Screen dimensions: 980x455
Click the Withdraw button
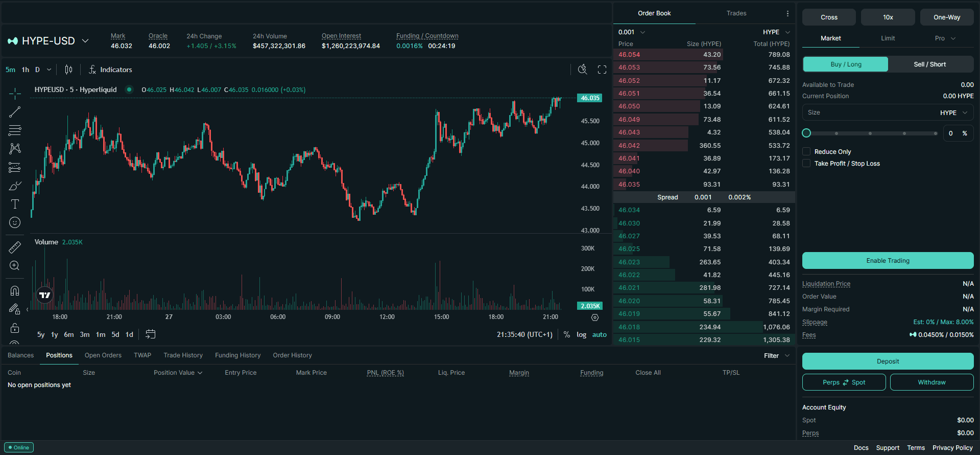tap(932, 382)
